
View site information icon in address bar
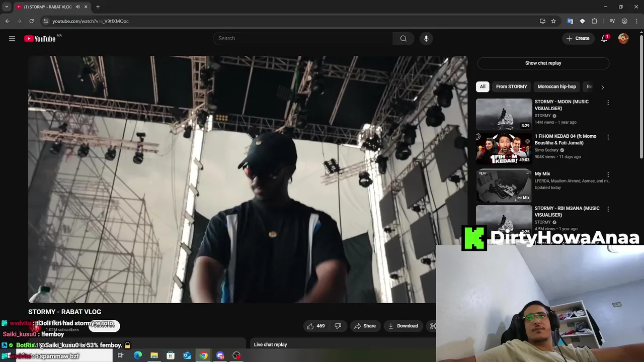[x=45, y=21]
